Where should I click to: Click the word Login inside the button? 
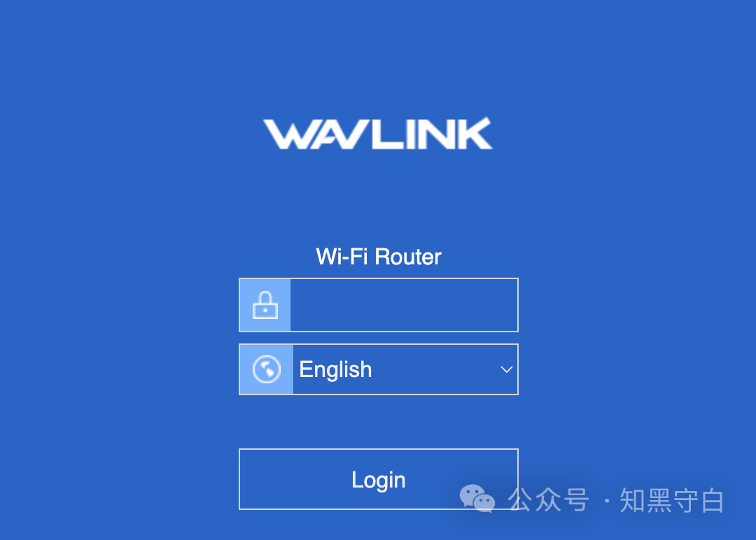[x=379, y=481]
